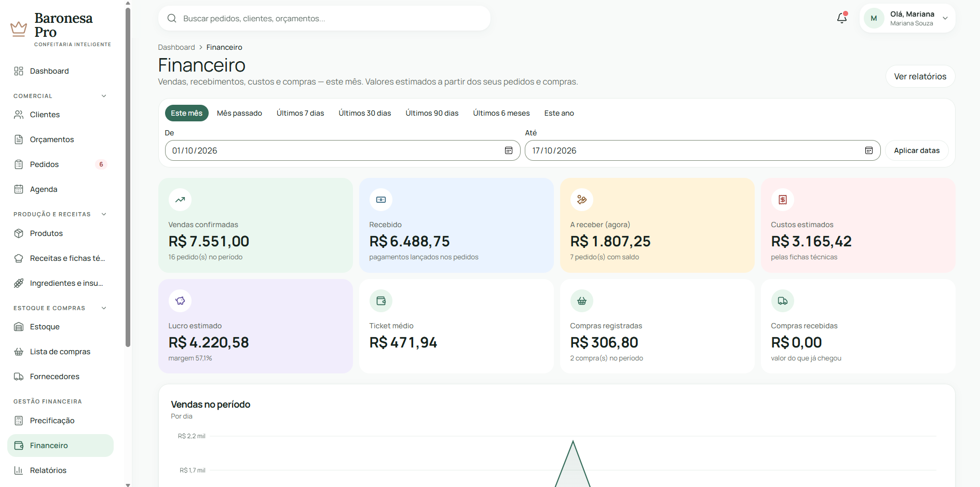980x487 pixels.
Task: Focus the search orders and clients field
Action: point(324,19)
